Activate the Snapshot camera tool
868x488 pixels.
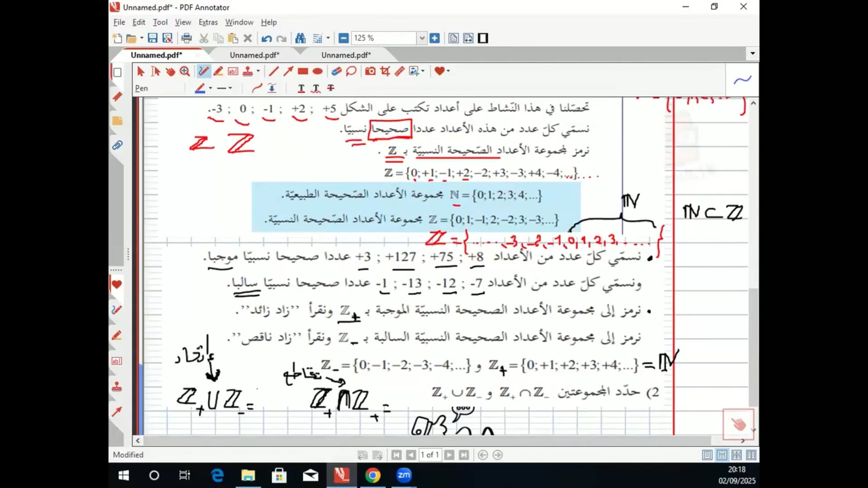[x=370, y=71]
